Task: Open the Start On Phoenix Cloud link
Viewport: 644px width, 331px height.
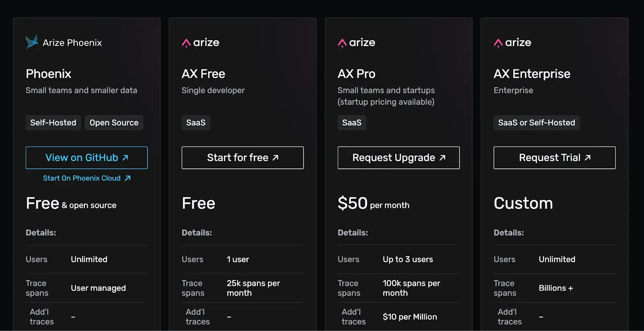Action: coord(87,178)
